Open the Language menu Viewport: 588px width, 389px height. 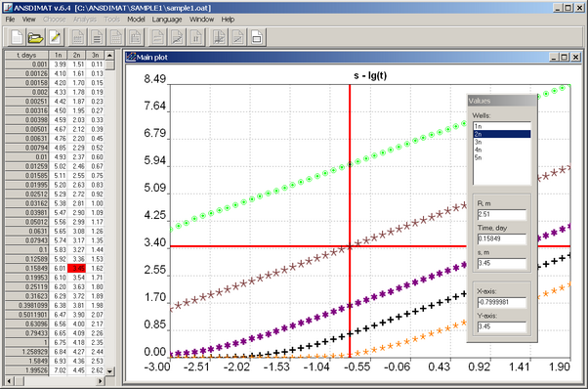coord(167,20)
